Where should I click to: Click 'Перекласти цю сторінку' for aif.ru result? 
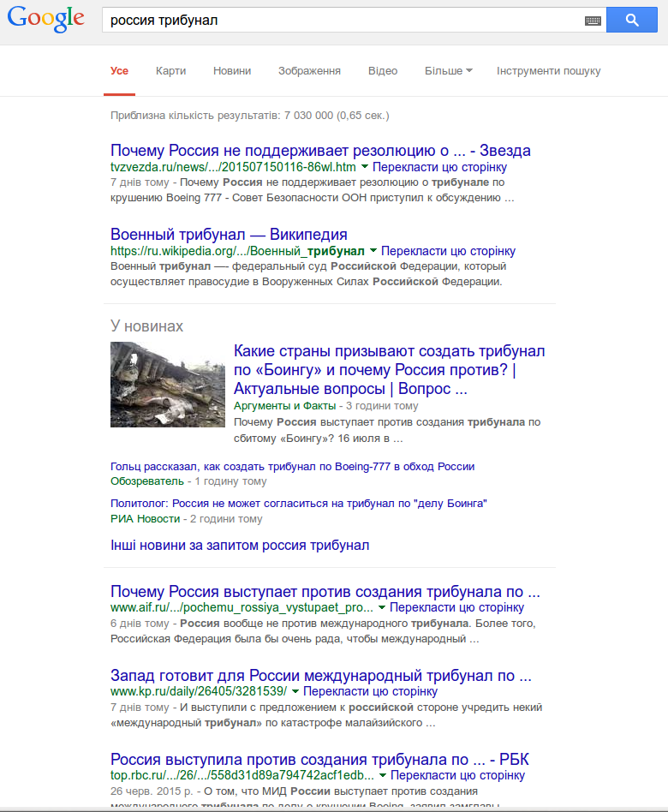pos(456,607)
